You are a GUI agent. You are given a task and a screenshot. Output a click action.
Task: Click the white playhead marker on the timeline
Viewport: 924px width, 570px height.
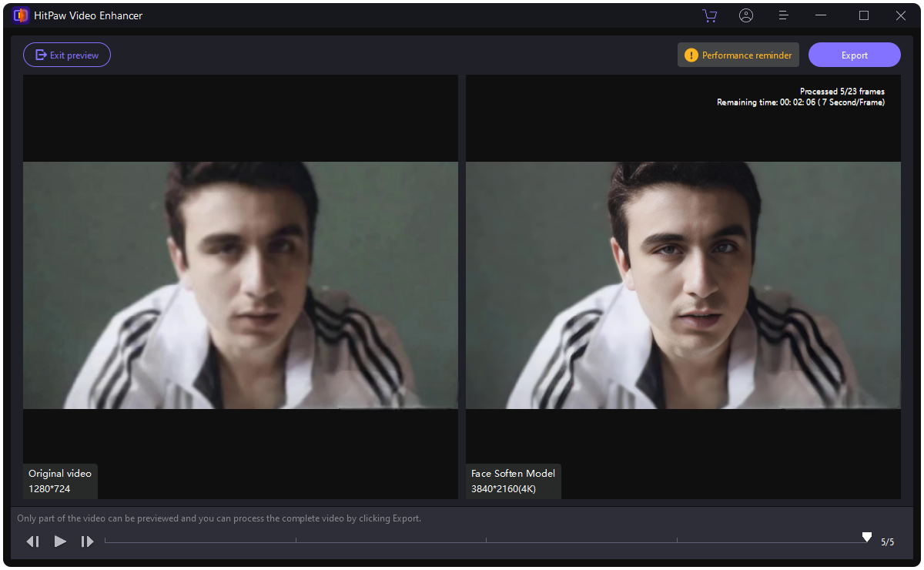(x=867, y=537)
